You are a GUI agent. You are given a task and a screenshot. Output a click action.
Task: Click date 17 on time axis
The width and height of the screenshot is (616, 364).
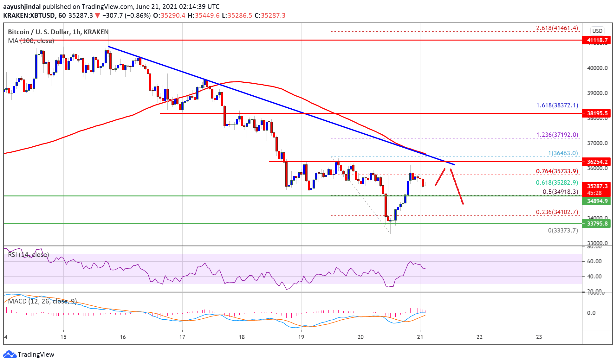click(x=182, y=337)
